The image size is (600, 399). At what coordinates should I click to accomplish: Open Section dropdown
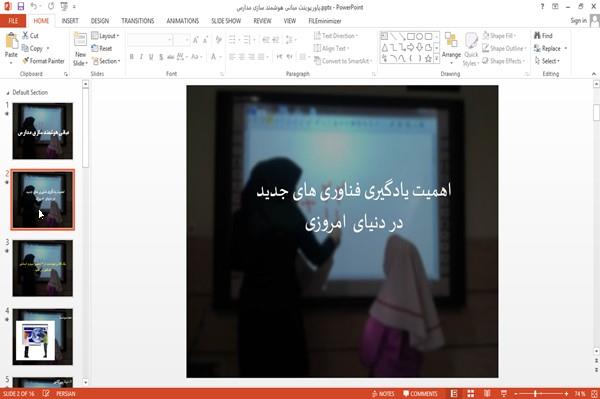point(106,61)
